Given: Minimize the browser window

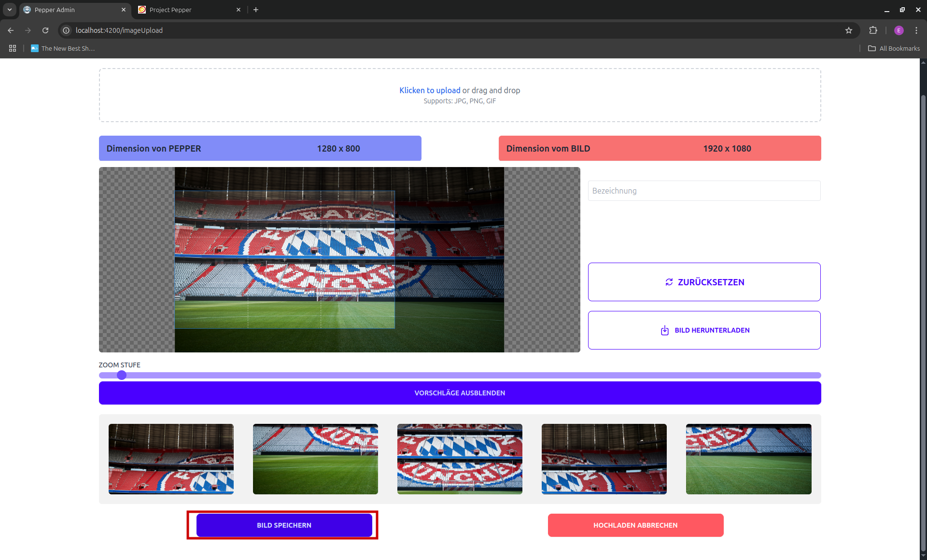Looking at the screenshot, I should (x=886, y=10).
